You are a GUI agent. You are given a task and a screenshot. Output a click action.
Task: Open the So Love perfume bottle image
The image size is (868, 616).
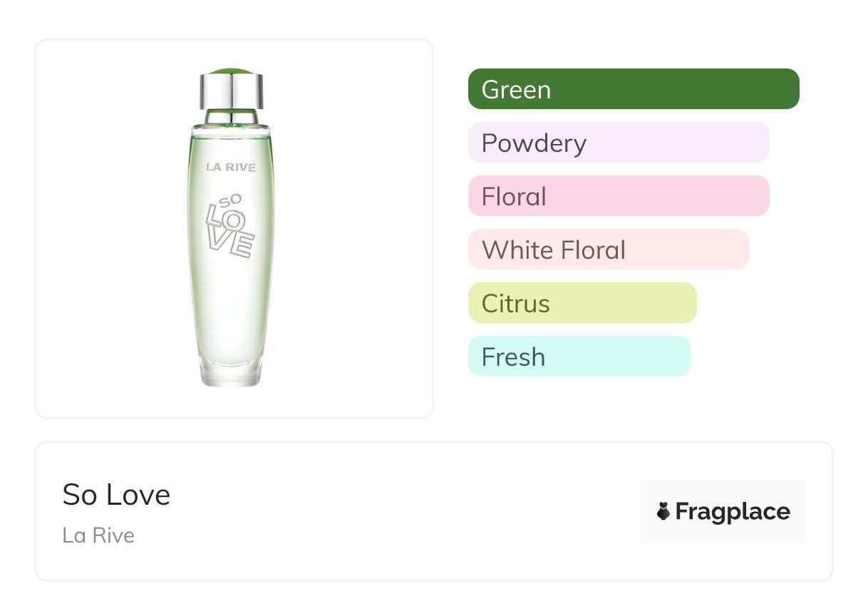point(232,285)
